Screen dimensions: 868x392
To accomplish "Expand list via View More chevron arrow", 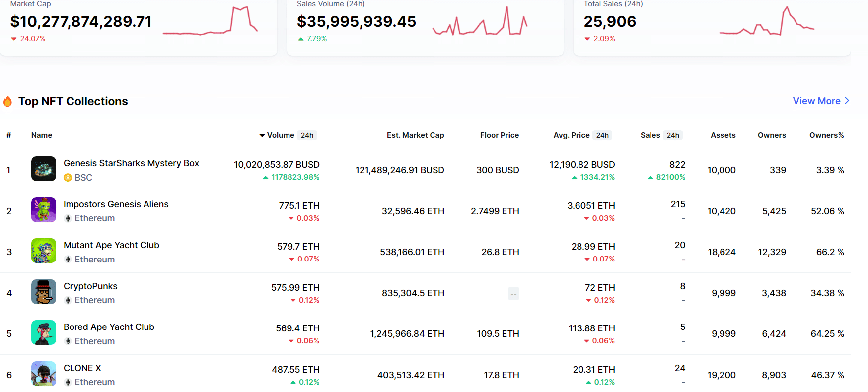I will pyautogui.click(x=847, y=101).
